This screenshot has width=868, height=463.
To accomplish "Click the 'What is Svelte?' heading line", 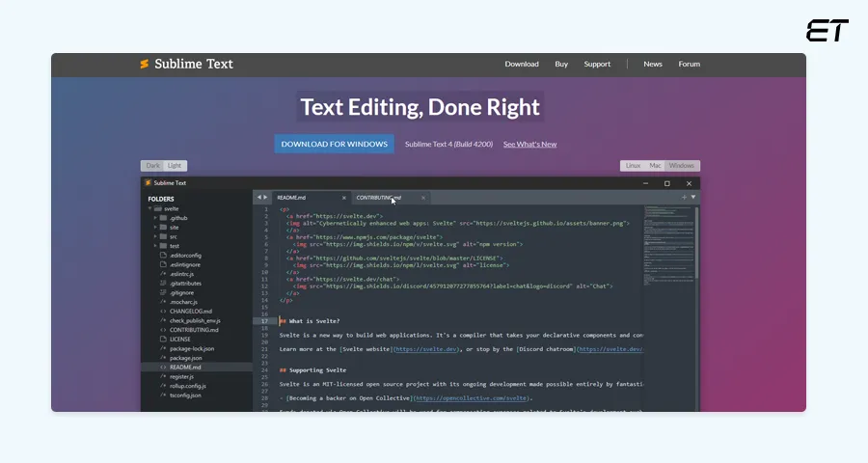I will 310,321.
